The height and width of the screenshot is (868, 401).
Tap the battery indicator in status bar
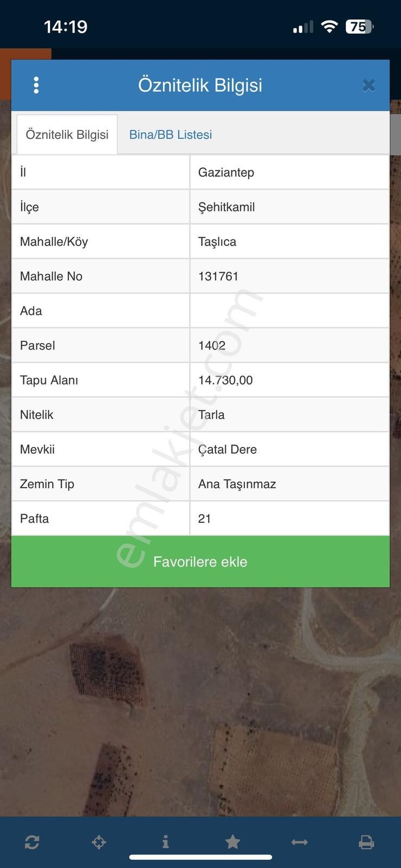click(x=360, y=27)
